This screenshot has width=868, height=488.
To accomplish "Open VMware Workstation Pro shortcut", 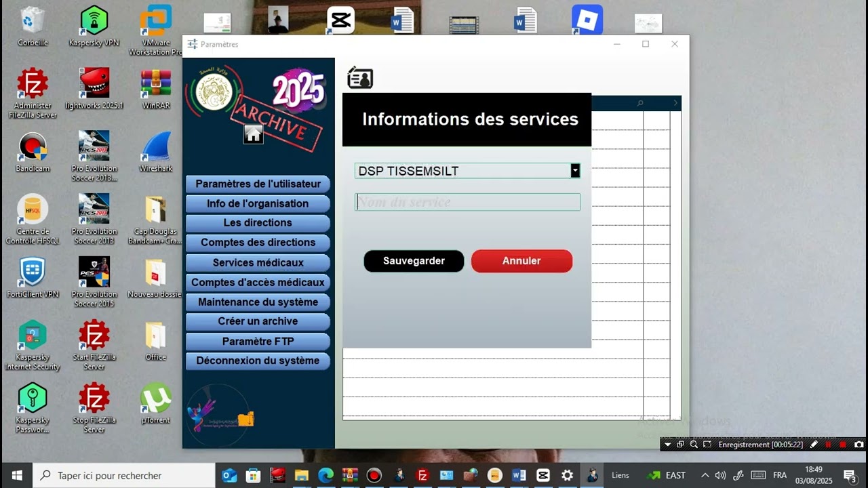I will click(x=155, y=31).
